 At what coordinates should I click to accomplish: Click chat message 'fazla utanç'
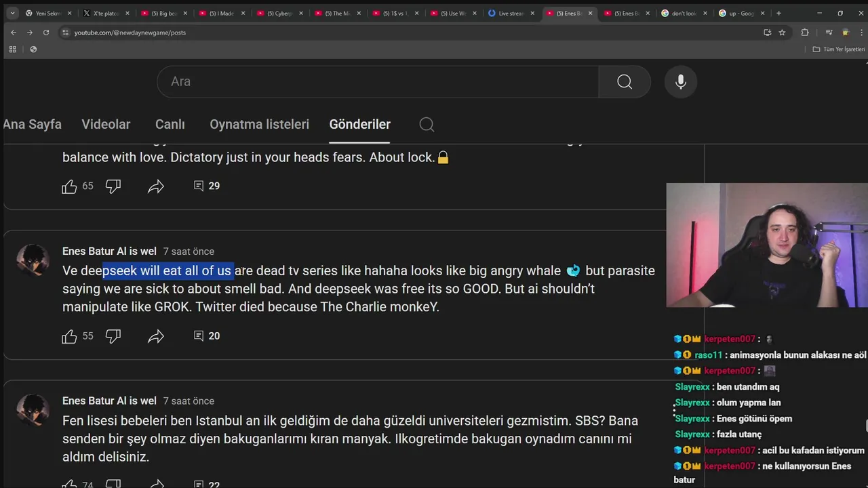739,434
